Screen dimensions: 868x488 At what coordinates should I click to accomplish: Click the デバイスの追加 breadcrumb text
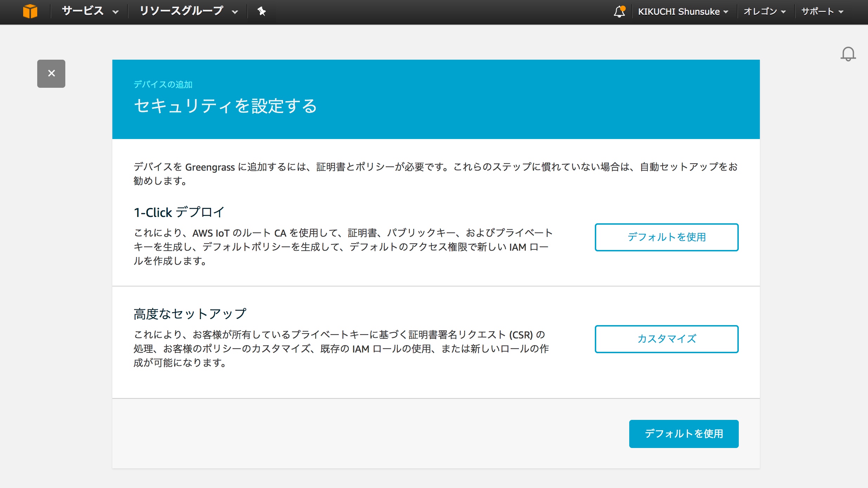coord(163,85)
